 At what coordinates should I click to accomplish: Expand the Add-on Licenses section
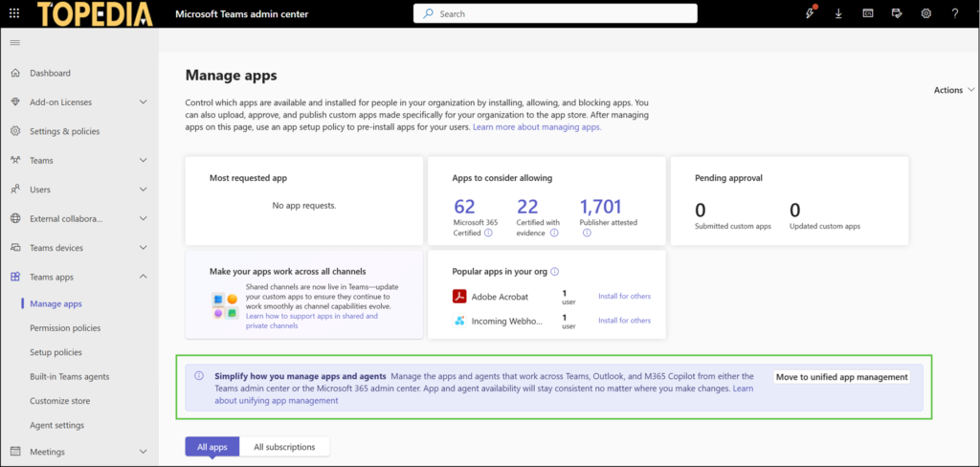point(144,101)
